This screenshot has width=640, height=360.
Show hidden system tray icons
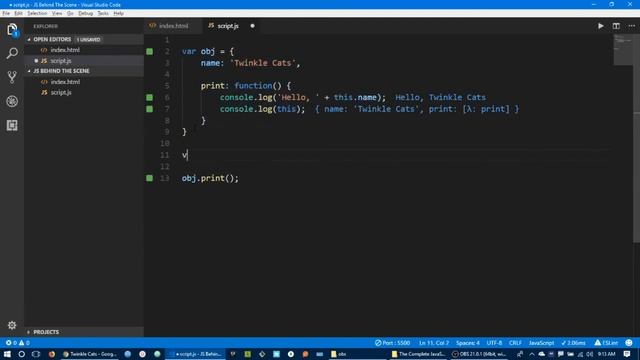point(531,354)
